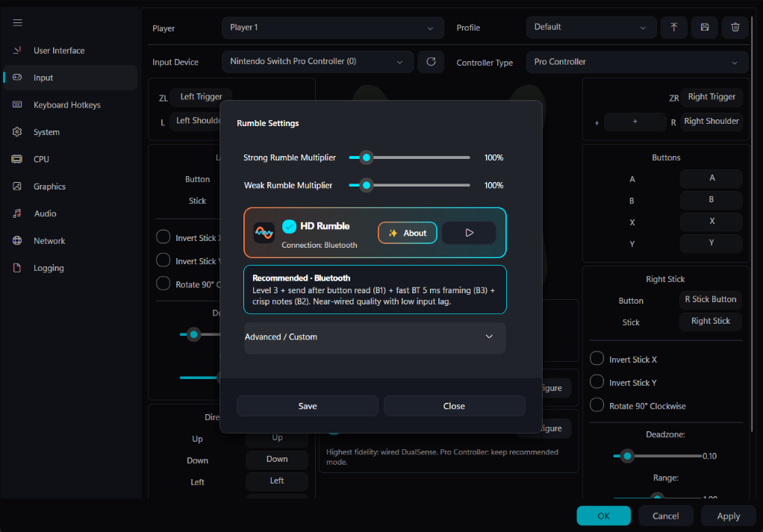Open the Default profile dropdown
The height and width of the screenshot is (532, 763).
pyautogui.click(x=591, y=27)
